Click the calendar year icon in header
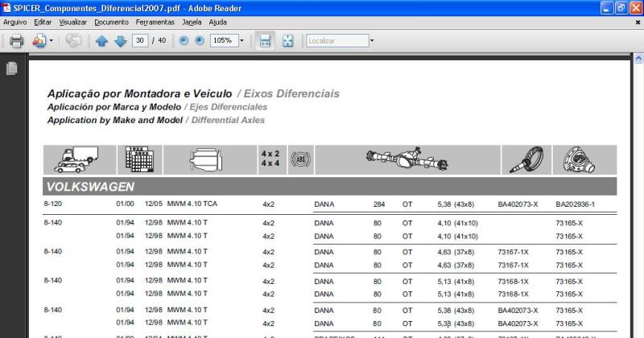The height and width of the screenshot is (338, 644). 139,160
